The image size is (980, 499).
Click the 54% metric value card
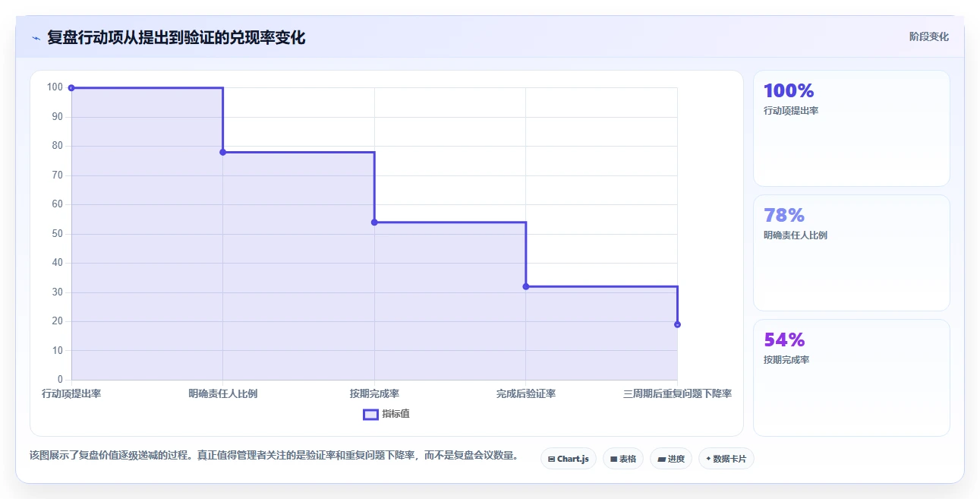pos(851,377)
